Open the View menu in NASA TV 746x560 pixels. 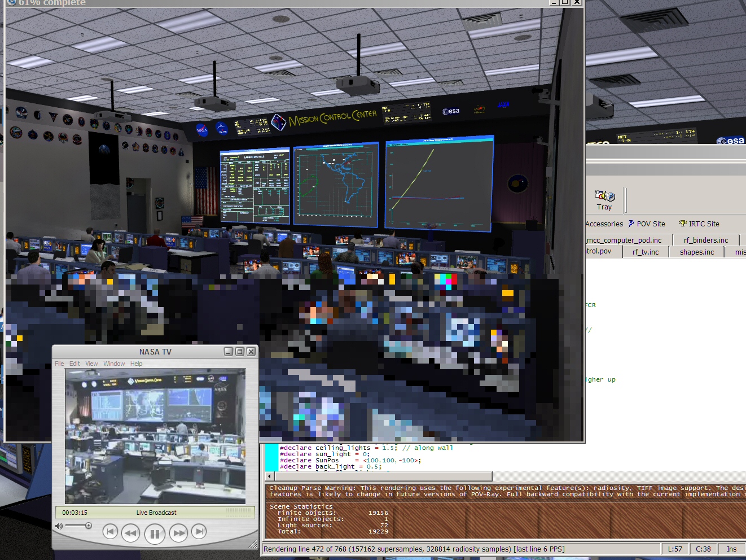click(x=91, y=364)
